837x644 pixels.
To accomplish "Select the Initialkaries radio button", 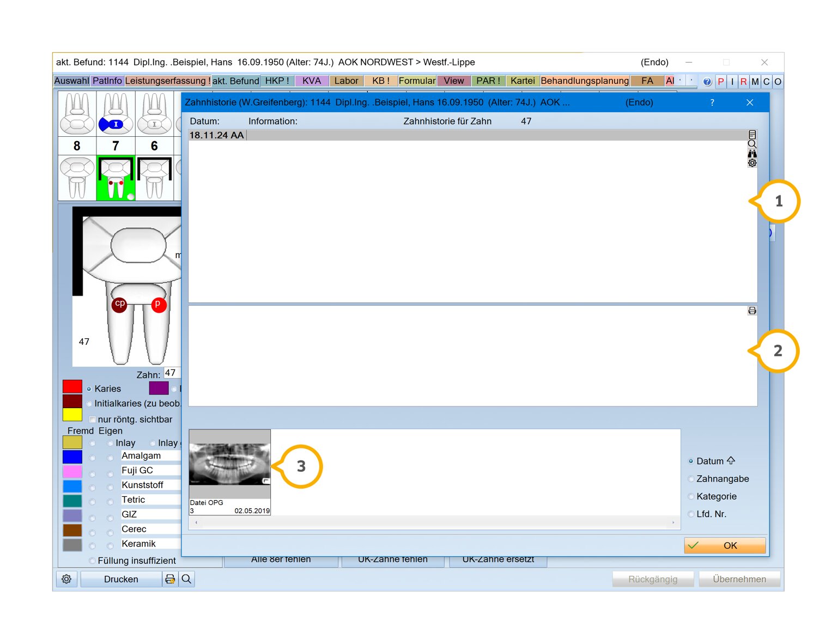I will 89,404.
